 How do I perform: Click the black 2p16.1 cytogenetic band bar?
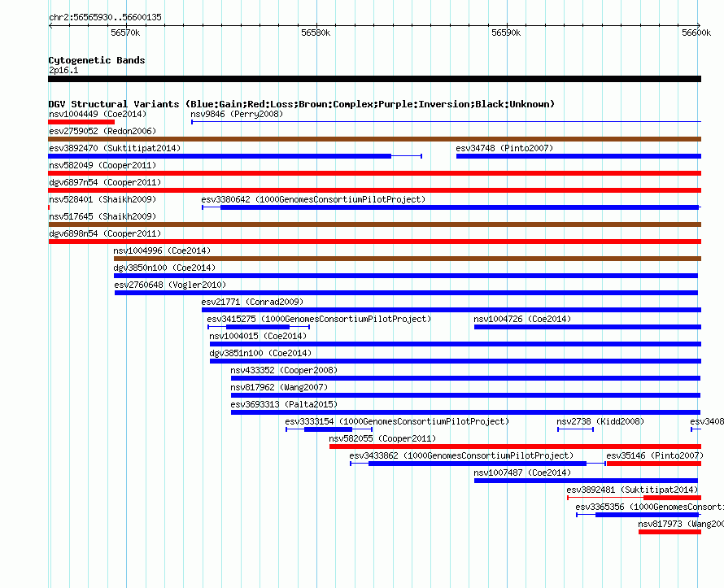[x=374, y=79]
